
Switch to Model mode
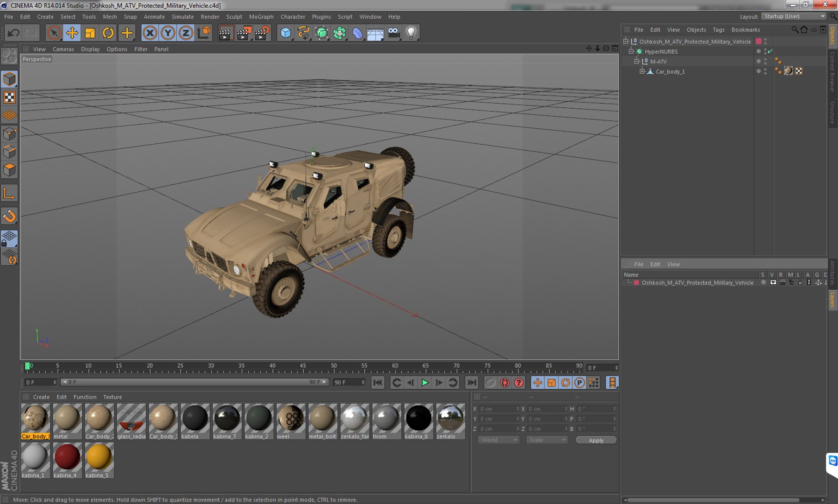point(9,79)
